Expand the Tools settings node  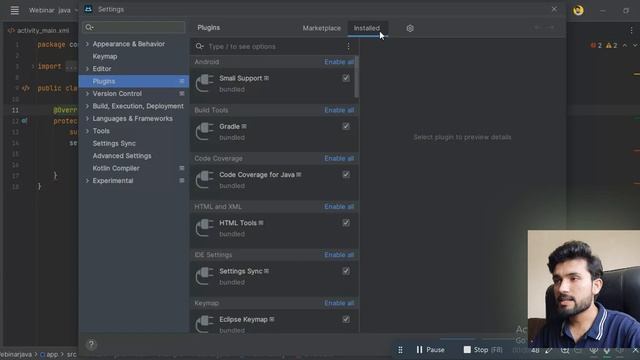point(87,131)
